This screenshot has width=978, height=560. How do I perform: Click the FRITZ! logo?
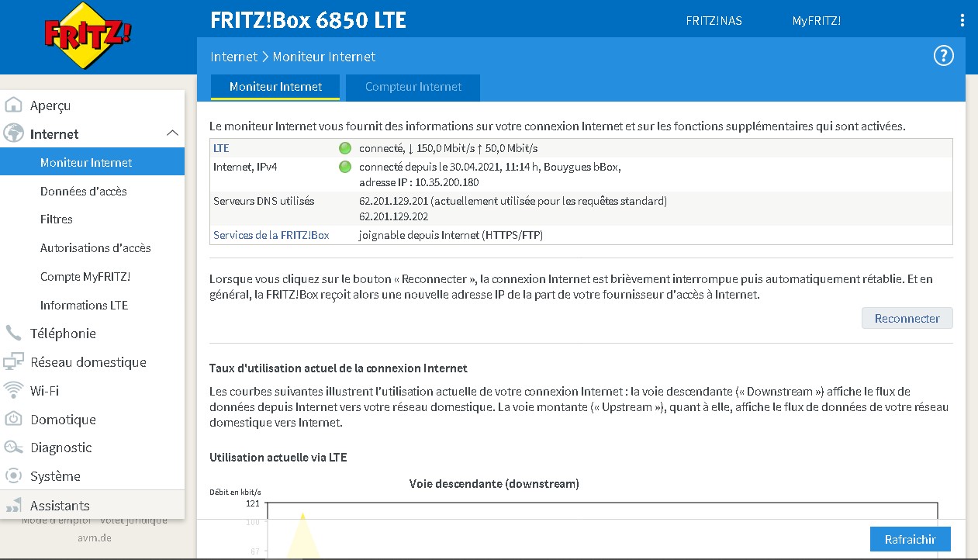88,36
